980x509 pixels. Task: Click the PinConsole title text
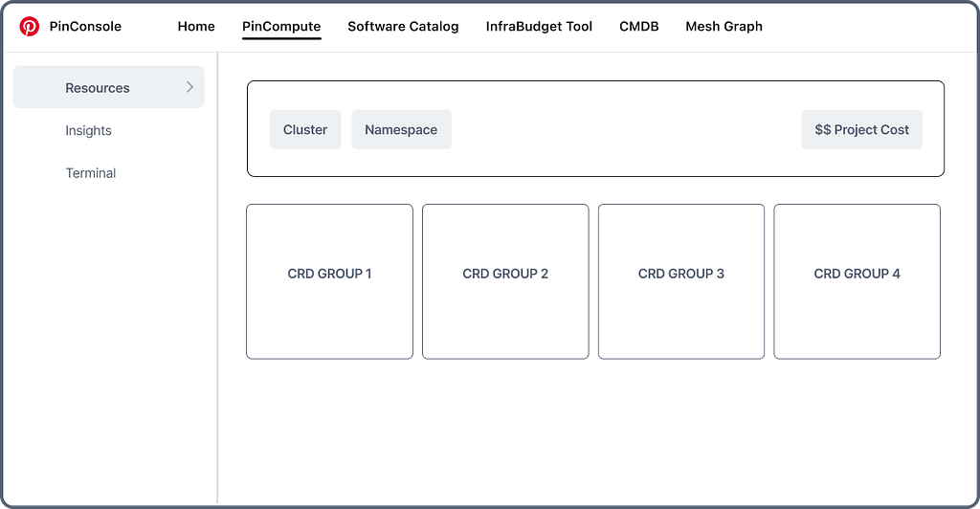tap(85, 26)
